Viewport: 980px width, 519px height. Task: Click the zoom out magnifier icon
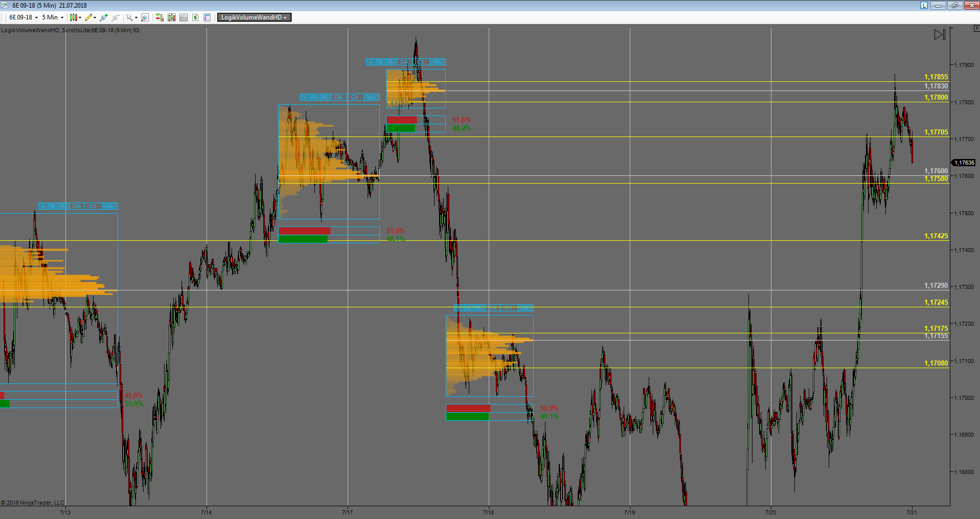[116, 17]
